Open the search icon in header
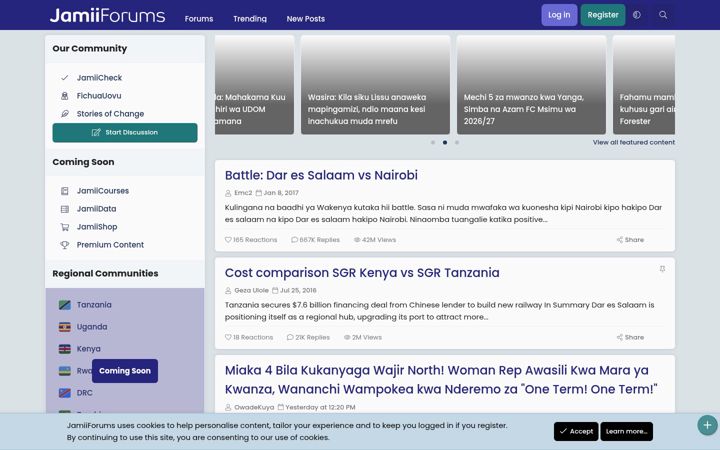 [663, 15]
